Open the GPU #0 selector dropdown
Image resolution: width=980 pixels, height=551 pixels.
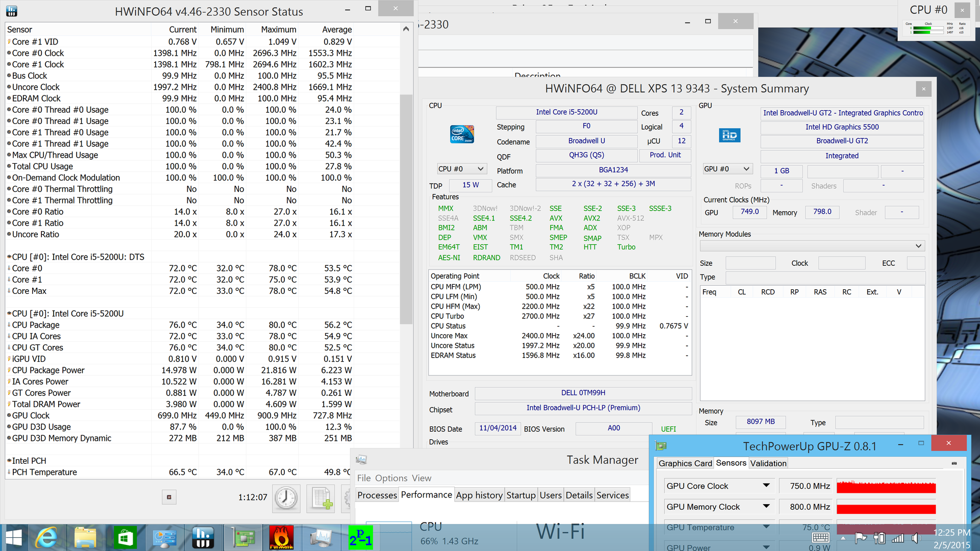(727, 169)
